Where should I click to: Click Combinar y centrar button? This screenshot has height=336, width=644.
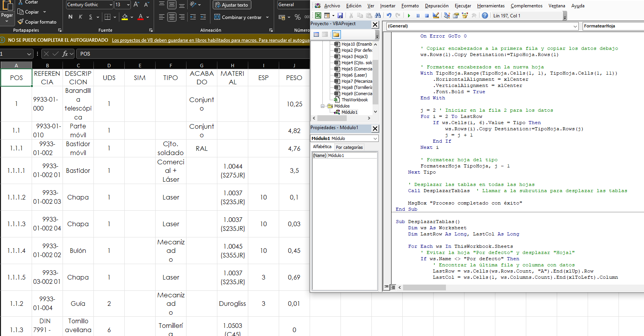pyautogui.click(x=238, y=17)
